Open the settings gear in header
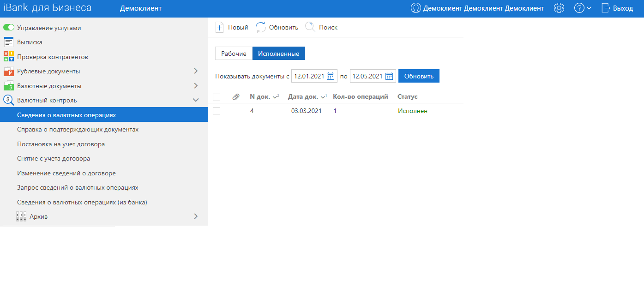 (x=559, y=8)
